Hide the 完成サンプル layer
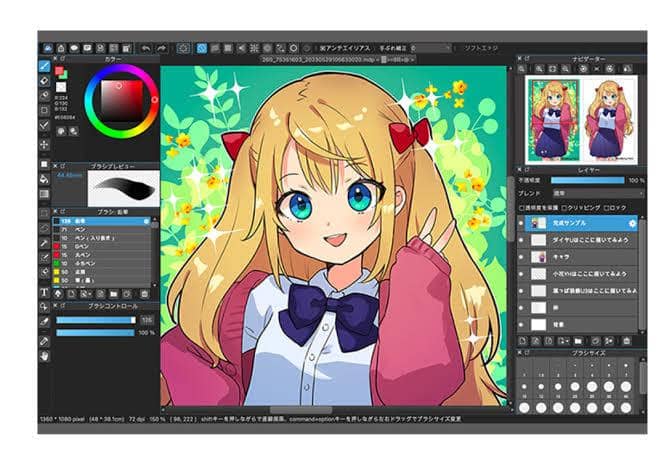 pos(522,223)
